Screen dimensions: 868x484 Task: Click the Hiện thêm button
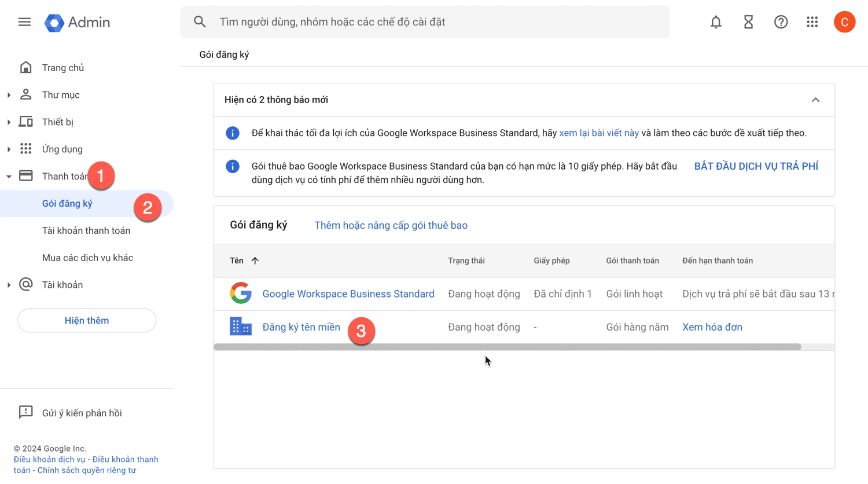pyautogui.click(x=87, y=320)
